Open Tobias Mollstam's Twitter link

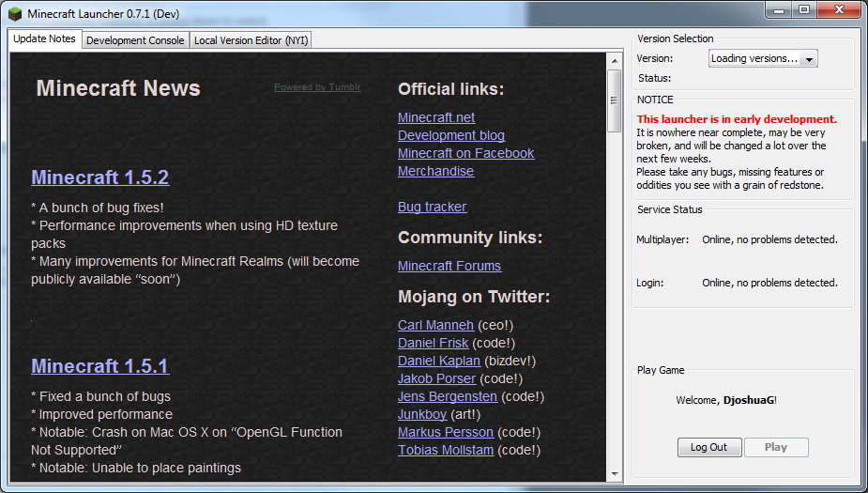pos(446,450)
